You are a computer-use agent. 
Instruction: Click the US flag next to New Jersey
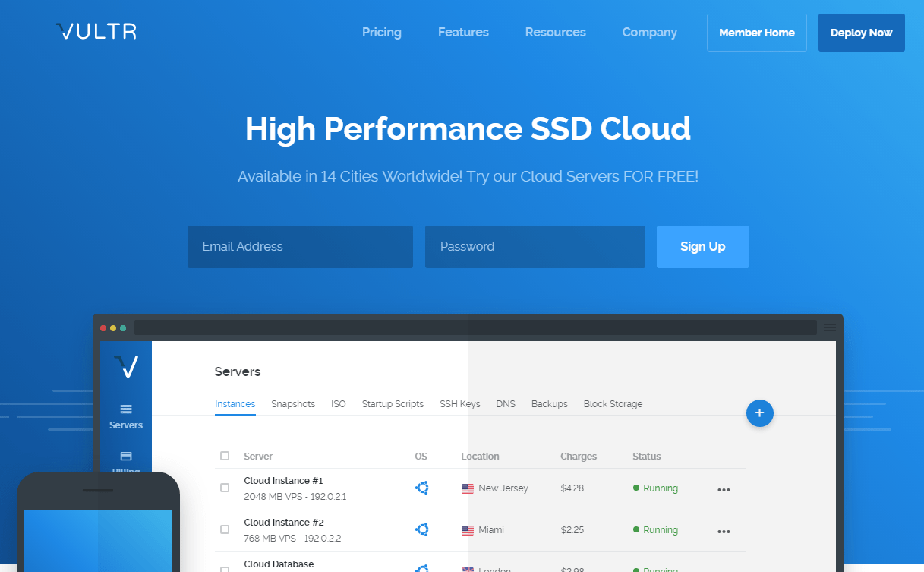click(x=468, y=488)
